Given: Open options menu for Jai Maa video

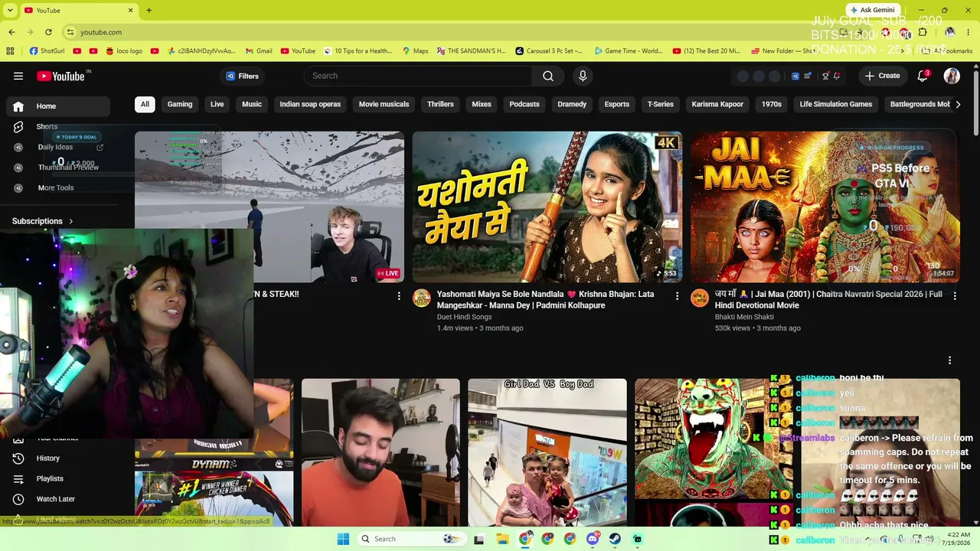Looking at the screenshot, I should (955, 295).
